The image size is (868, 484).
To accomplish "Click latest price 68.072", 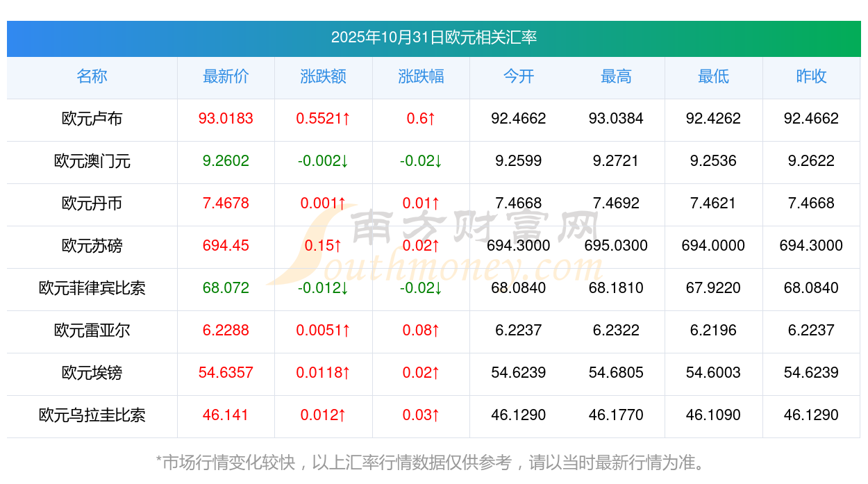I will pyautogui.click(x=226, y=288).
